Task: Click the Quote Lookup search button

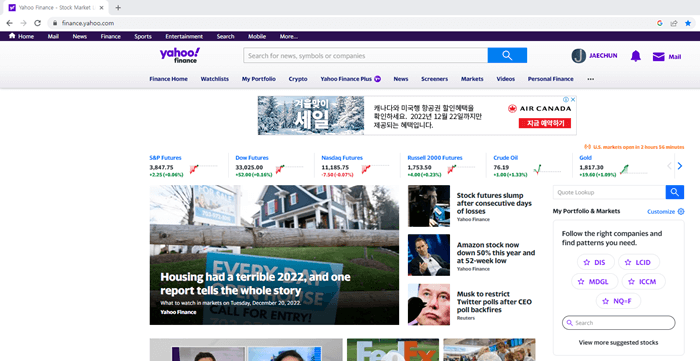Action: click(x=675, y=192)
